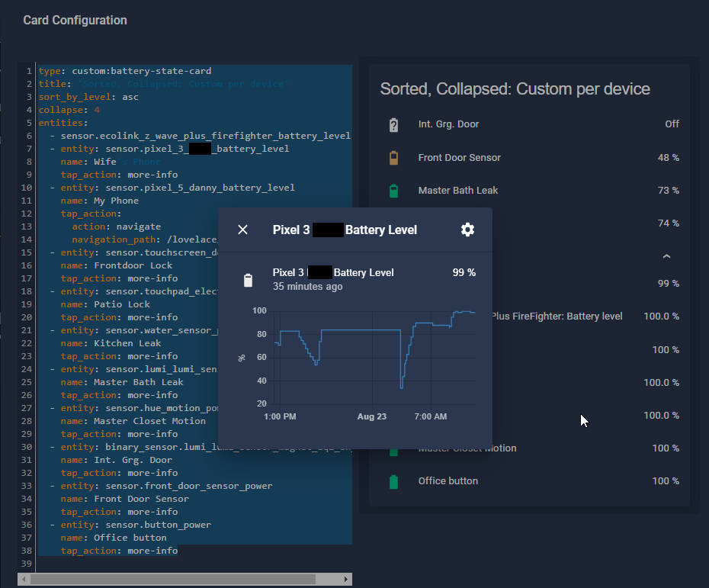Place cursor on line 1 type: custom:battery-state-card
The height and width of the screenshot is (588, 709).
coord(125,71)
